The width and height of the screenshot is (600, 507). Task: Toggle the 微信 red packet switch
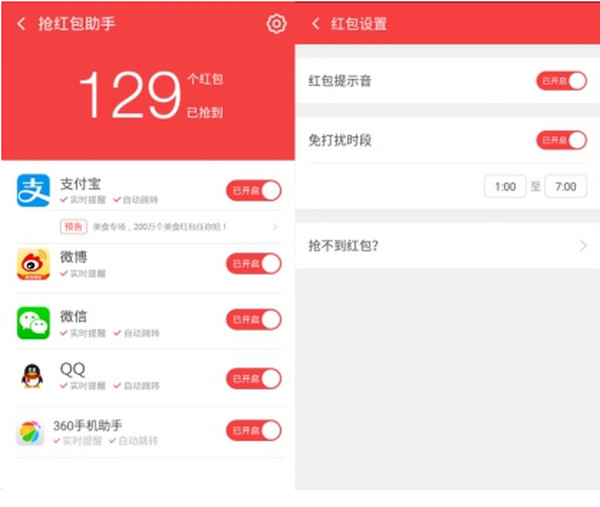click(254, 320)
